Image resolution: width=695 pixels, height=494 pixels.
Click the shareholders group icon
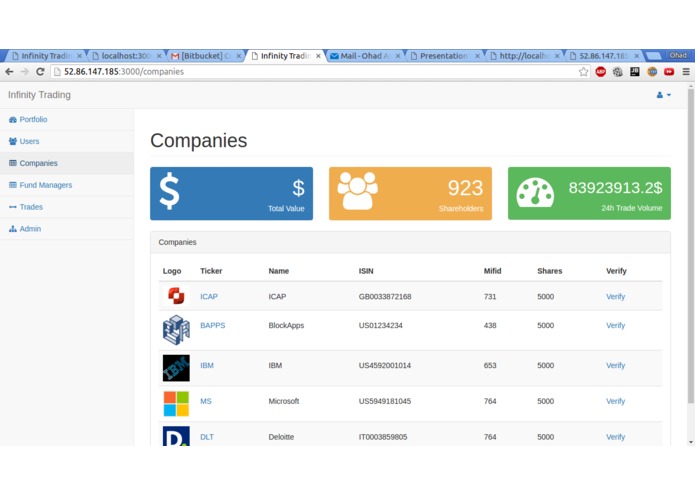[357, 191]
